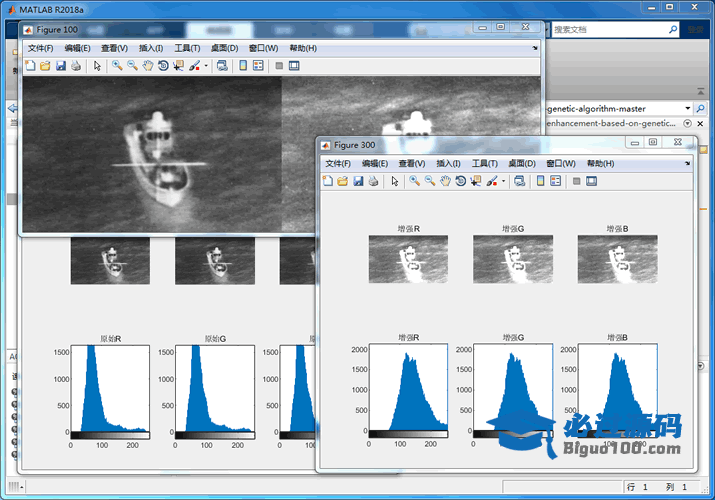Select Rotate 3D tool in Figure 100

tap(163, 66)
